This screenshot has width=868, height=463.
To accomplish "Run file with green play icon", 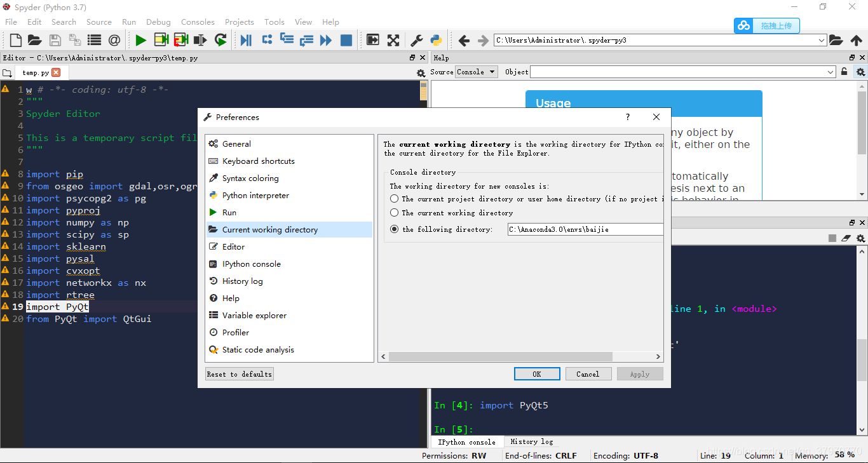I will [141, 40].
